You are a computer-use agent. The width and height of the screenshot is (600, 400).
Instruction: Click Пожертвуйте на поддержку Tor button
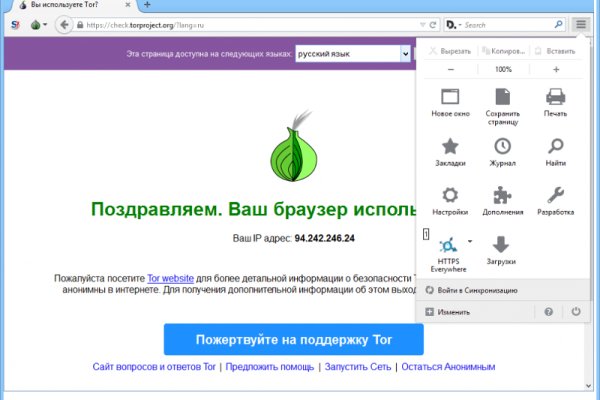pyautogui.click(x=293, y=339)
